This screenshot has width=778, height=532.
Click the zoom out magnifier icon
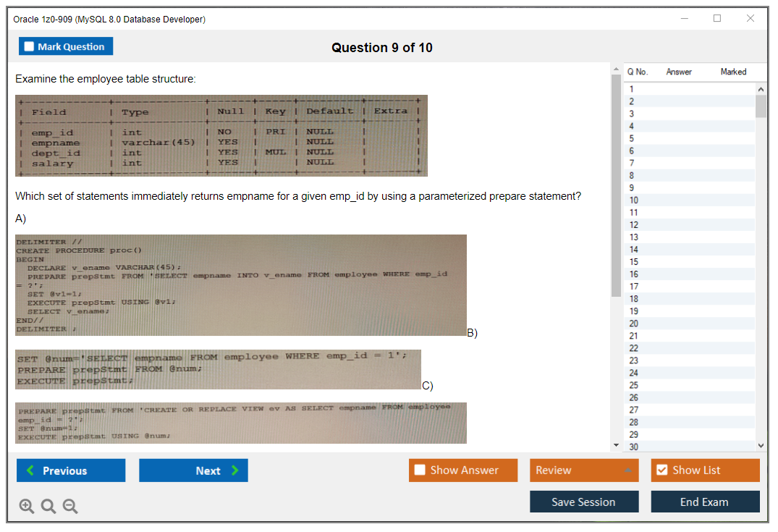click(69, 507)
